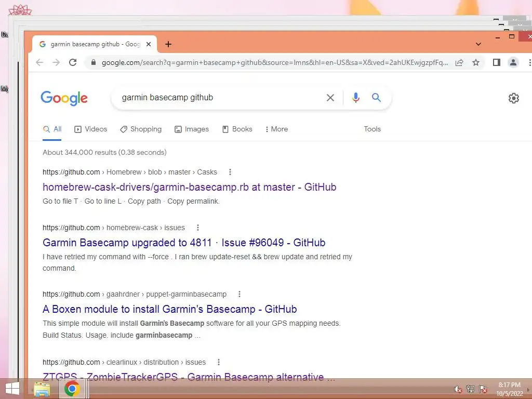Click the Chrome taskbar icon
The height and width of the screenshot is (399, 532).
[x=72, y=389]
